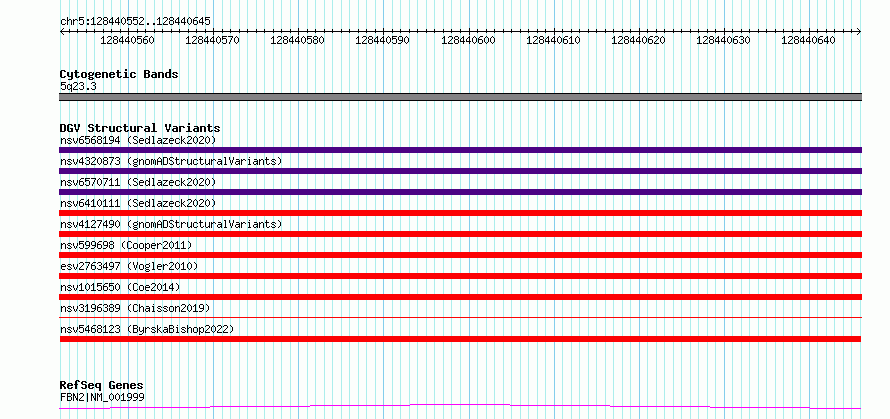The image size is (890, 419).
Task: Click ruler position 128440620
Action: [x=639, y=40]
